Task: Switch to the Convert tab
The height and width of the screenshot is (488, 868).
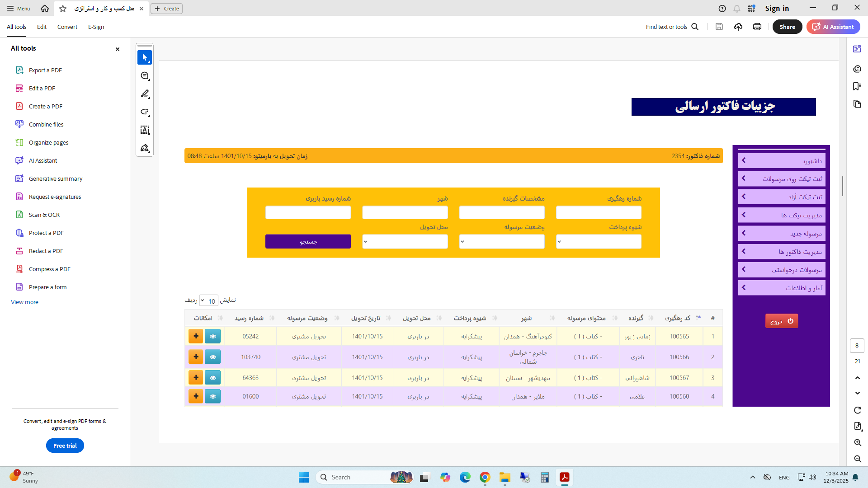Action: point(67,27)
